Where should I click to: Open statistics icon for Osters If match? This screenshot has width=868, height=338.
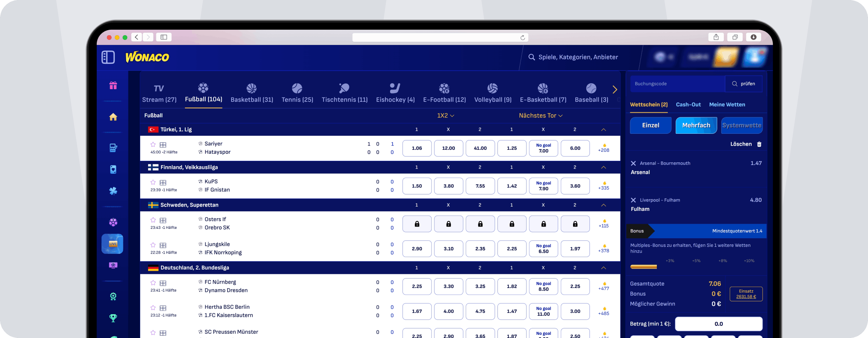pos(163,220)
